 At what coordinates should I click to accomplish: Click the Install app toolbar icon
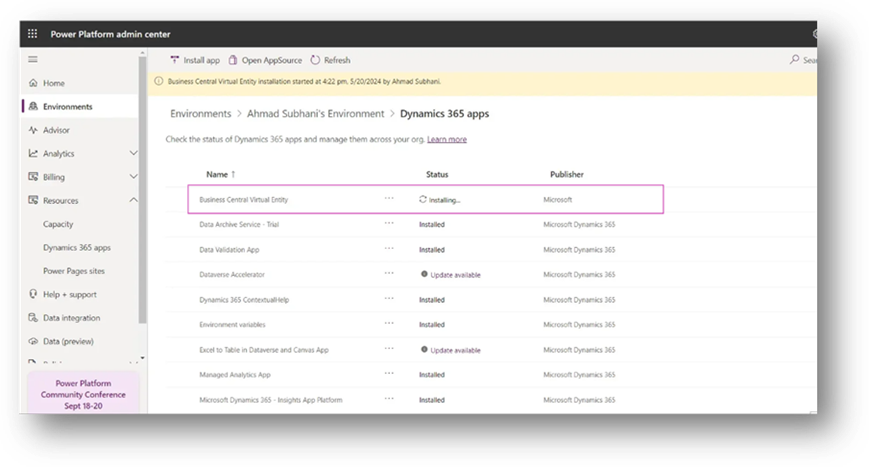click(175, 60)
